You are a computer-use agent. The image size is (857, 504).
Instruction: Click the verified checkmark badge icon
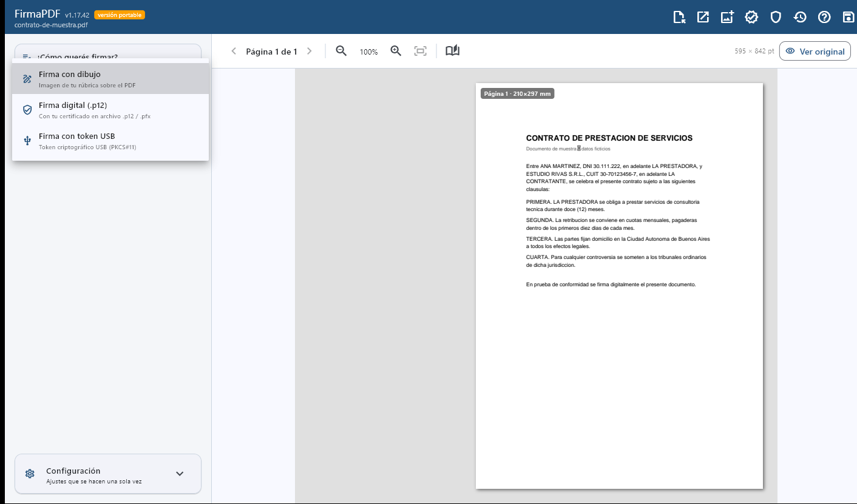click(x=751, y=17)
